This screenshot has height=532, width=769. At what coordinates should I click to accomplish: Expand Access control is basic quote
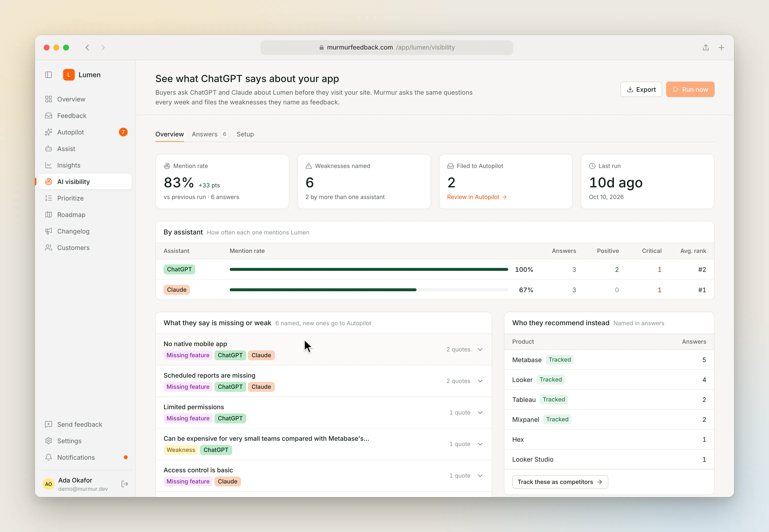[480, 476]
